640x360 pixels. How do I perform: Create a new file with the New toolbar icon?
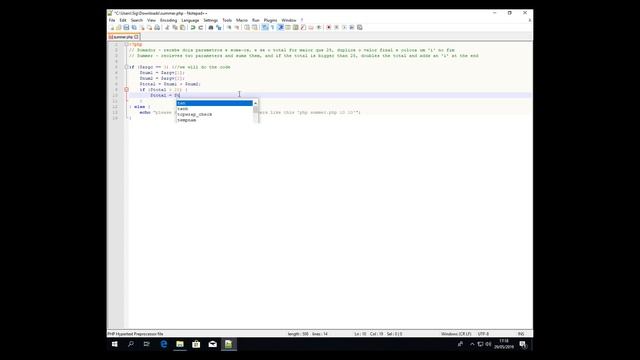(x=112, y=27)
